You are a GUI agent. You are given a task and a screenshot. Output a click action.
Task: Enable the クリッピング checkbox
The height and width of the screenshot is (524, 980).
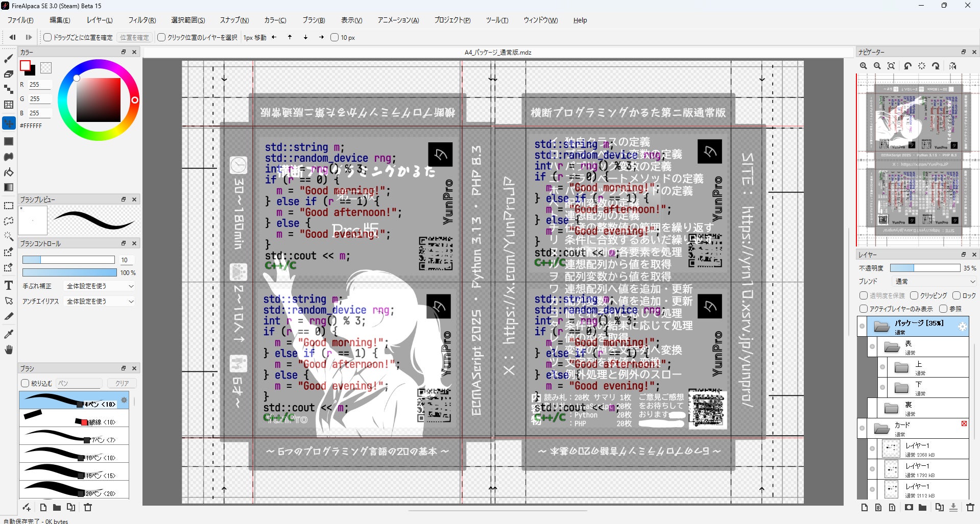914,295
